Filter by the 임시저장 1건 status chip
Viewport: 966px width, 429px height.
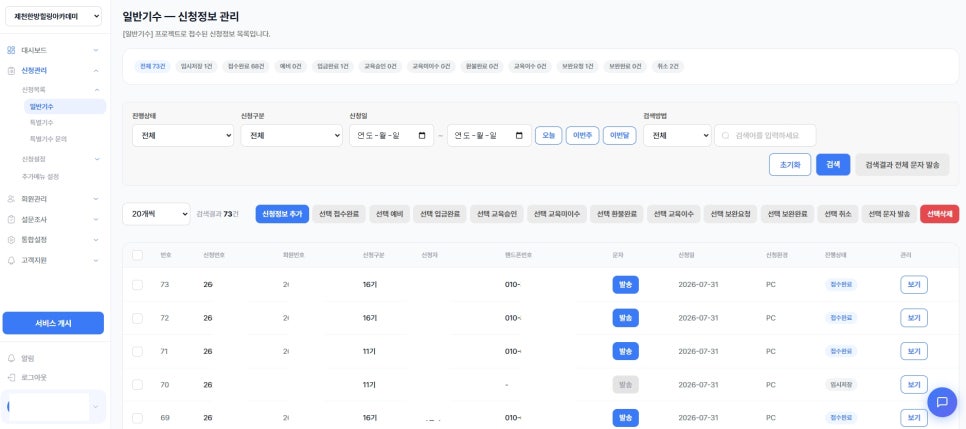coord(197,67)
